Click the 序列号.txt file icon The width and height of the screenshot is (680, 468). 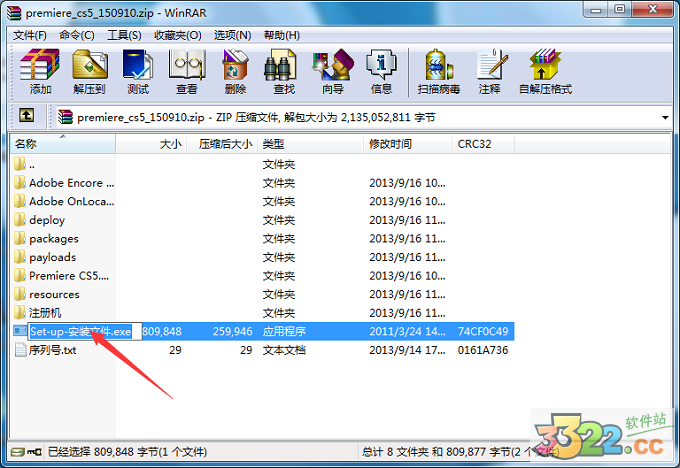pos(20,350)
